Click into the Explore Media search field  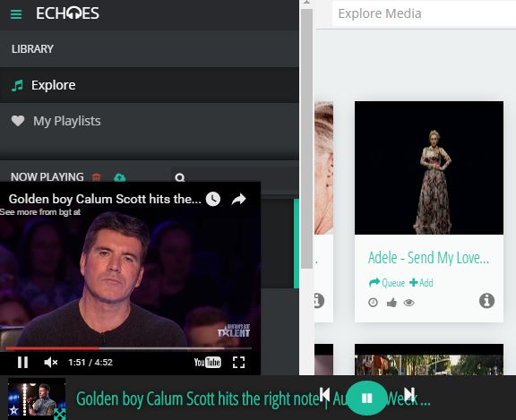[x=424, y=13]
